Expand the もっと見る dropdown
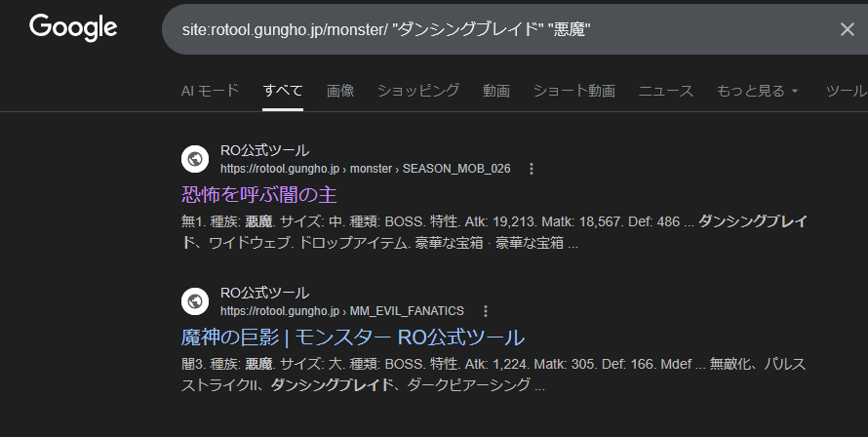 pos(758,91)
